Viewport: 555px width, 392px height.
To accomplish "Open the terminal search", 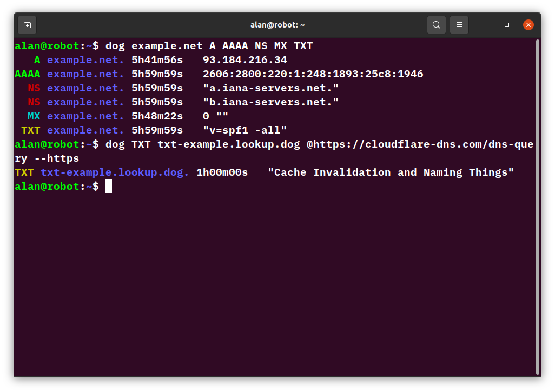I will tap(436, 25).
